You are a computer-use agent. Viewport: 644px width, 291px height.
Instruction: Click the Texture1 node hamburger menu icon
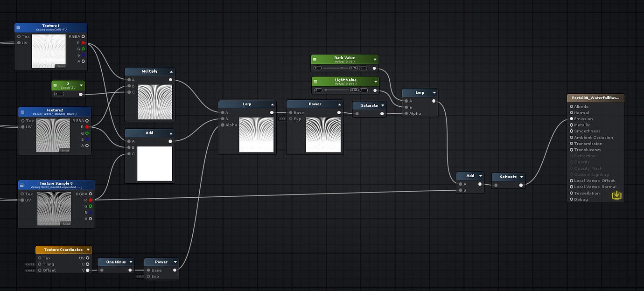point(19,28)
